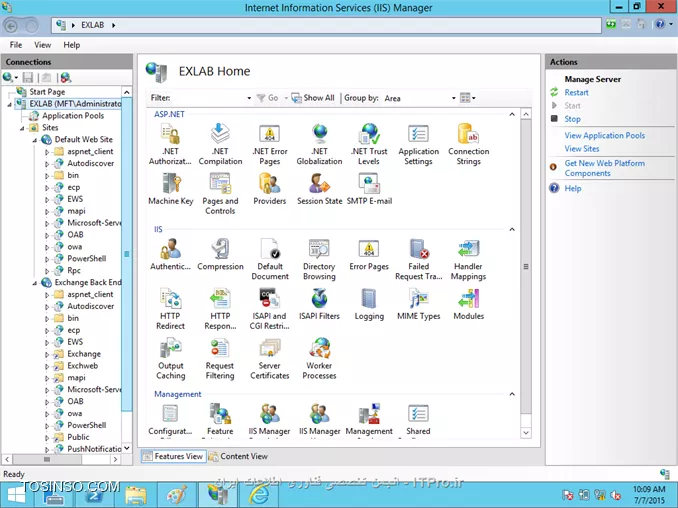
Task: Open the Authentication feature icon
Action: (170, 255)
